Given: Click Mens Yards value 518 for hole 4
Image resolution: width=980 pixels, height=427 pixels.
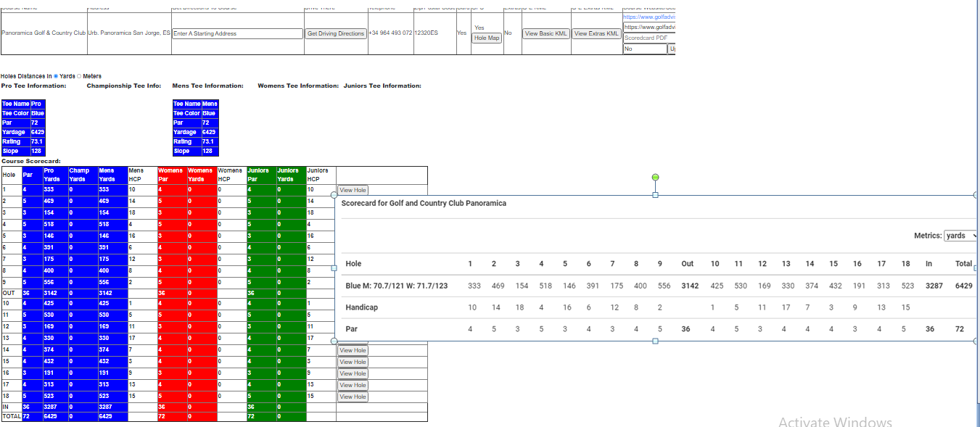Looking at the screenshot, I should click(112, 224).
